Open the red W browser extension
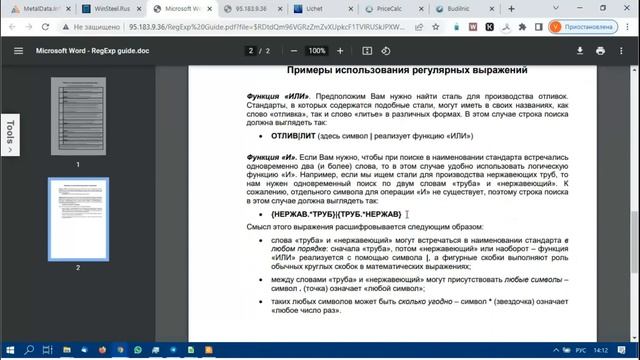Viewport: 640px width, 360px height. coord(473,27)
